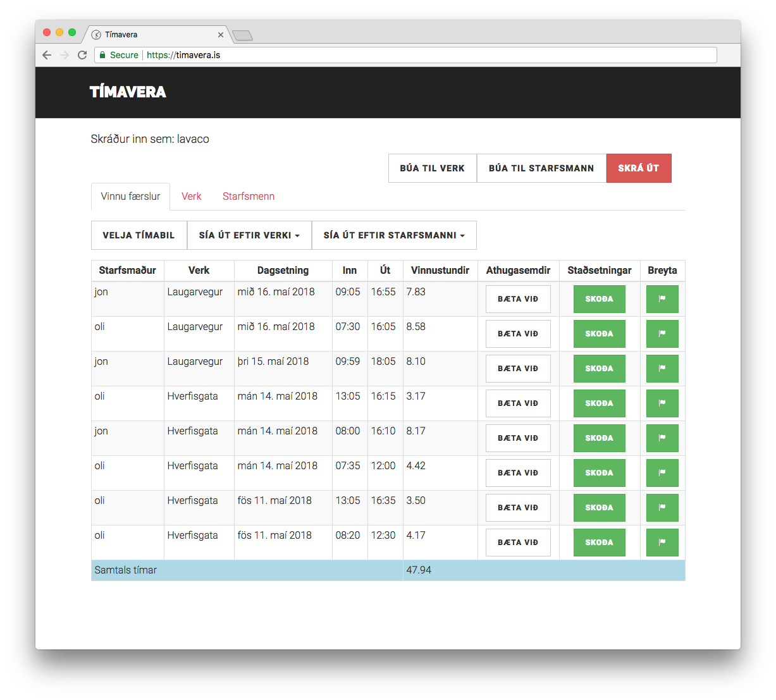Click the Búa til starfsmann button
This screenshot has width=776, height=700.
[x=541, y=168]
